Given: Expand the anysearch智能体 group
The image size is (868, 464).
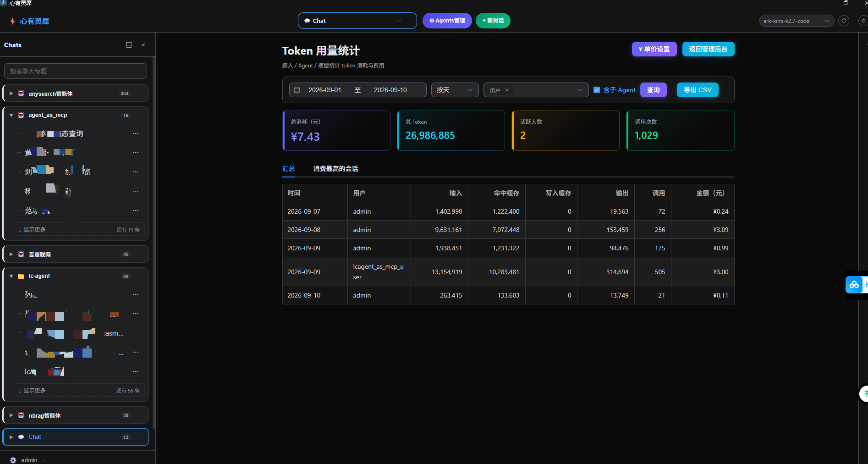Looking at the screenshot, I should pos(11,94).
